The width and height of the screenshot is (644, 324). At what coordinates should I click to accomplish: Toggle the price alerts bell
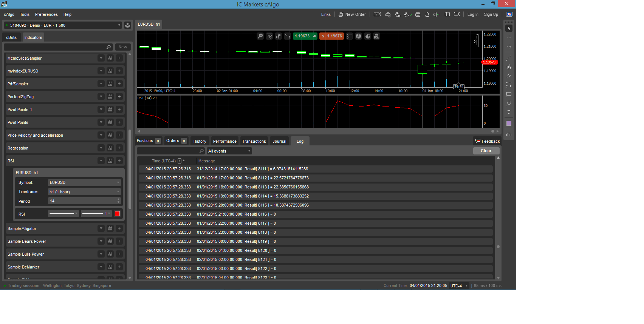coord(427,14)
